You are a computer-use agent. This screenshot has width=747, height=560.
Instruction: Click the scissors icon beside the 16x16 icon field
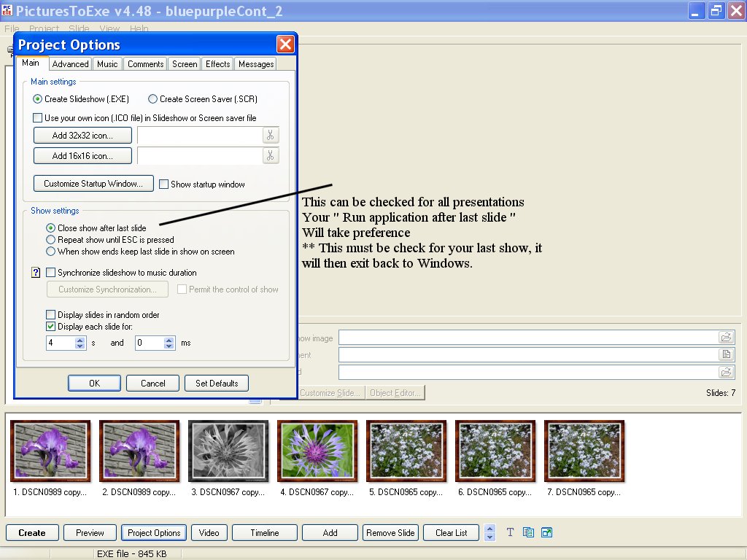coord(271,155)
